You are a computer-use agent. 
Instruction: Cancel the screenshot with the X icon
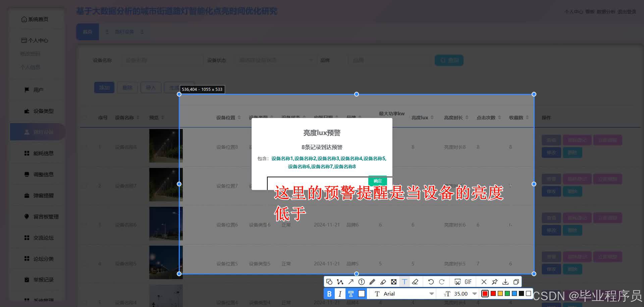[x=484, y=282]
